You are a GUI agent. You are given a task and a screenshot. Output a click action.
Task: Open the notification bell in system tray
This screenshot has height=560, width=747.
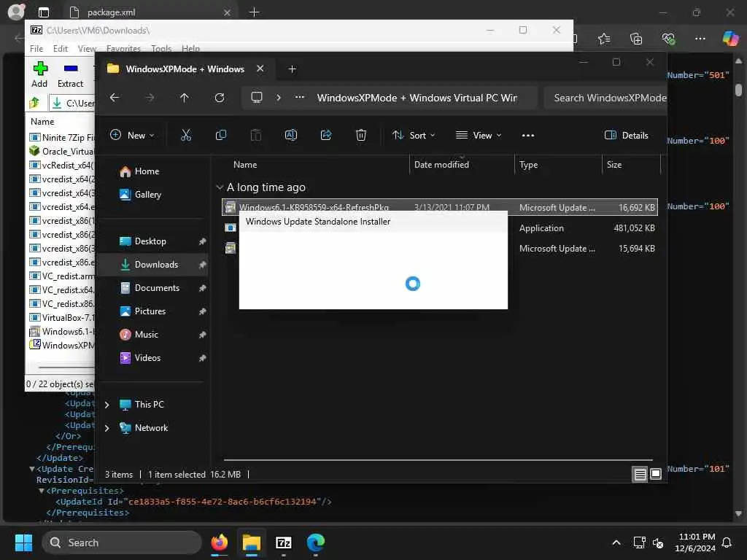(727, 542)
